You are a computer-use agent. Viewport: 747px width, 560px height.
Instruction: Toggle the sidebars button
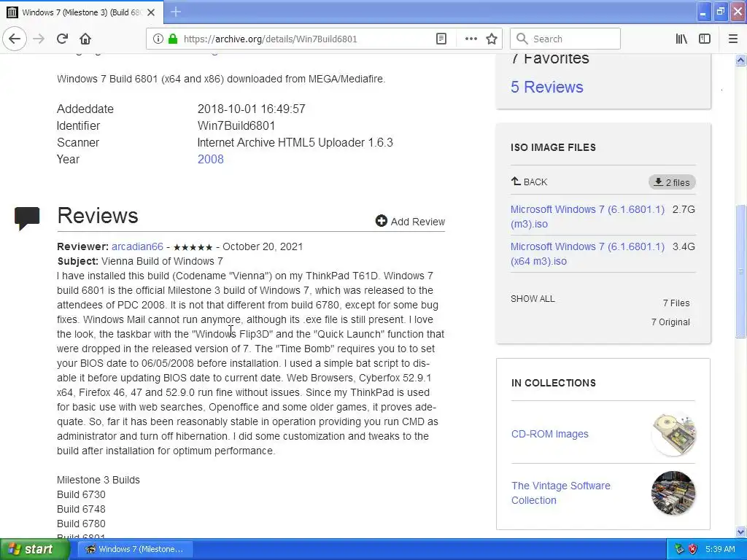coord(705,39)
